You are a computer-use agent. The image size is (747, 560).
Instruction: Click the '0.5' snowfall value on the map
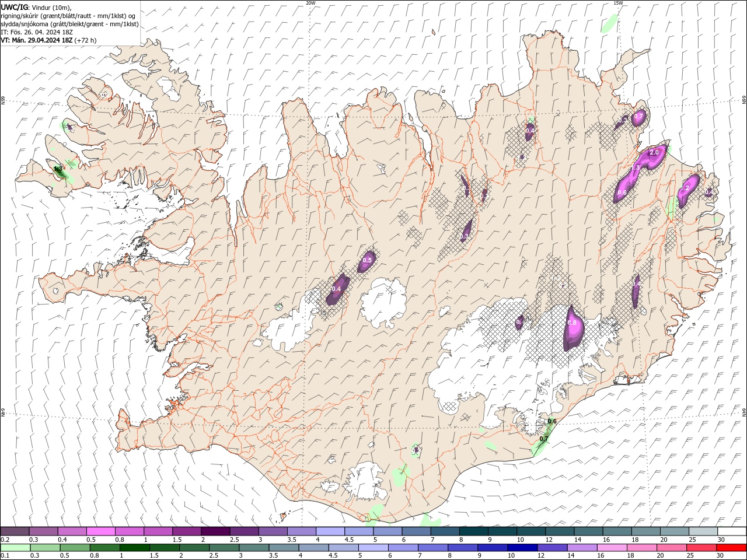pos(368,260)
